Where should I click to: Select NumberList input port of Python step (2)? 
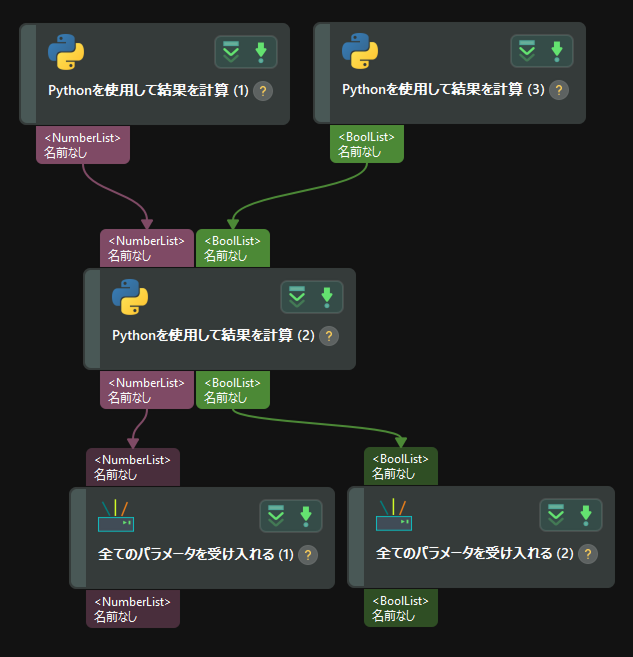pyautogui.click(x=147, y=248)
